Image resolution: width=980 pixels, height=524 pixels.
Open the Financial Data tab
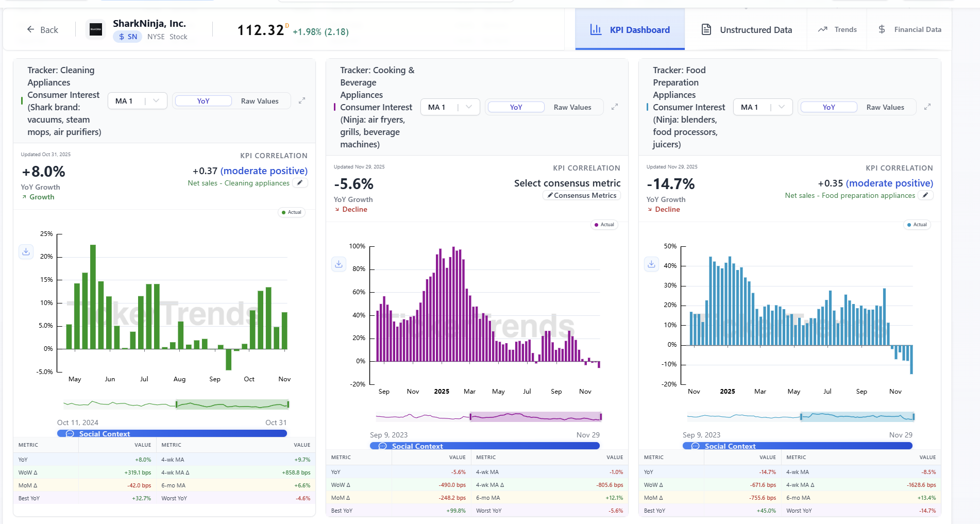909,30
